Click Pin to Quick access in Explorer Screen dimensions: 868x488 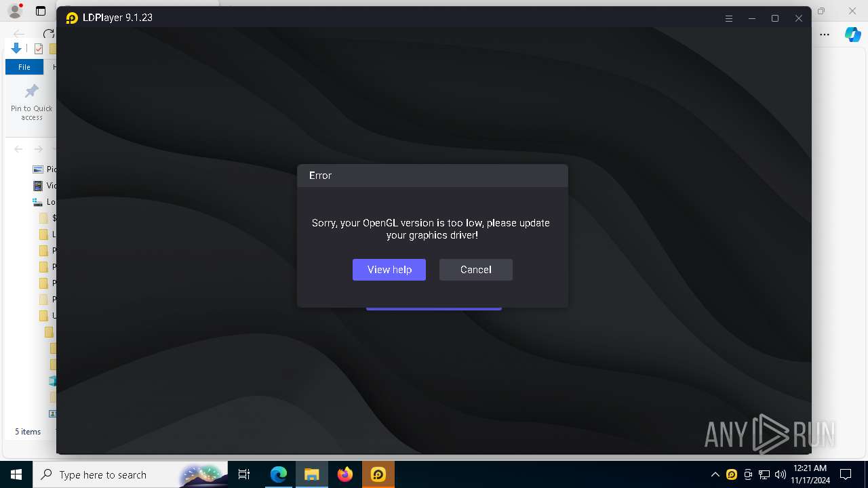point(32,103)
